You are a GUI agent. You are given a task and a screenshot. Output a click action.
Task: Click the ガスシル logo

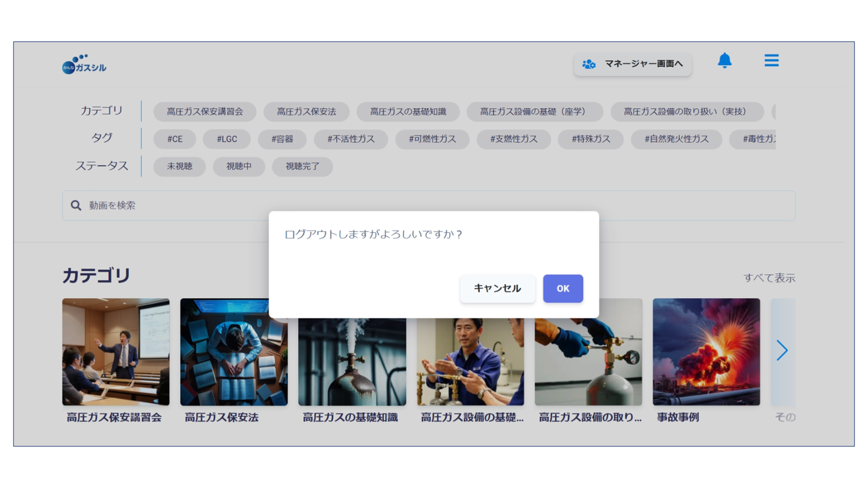[84, 64]
